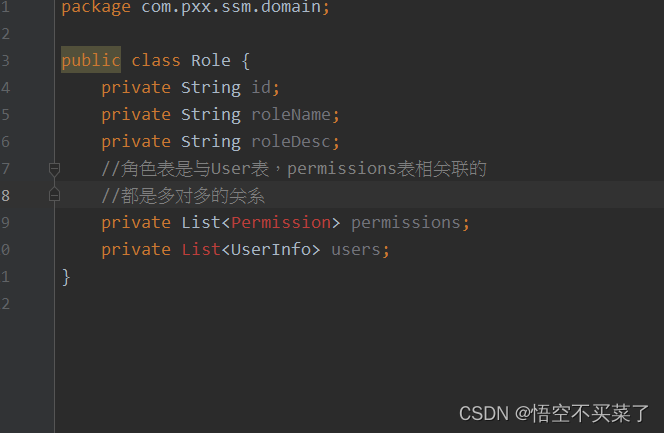The image size is (664, 433).
Task: Place cursor on the permissions variable name
Action: pyautogui.click(x=404, y=222)
